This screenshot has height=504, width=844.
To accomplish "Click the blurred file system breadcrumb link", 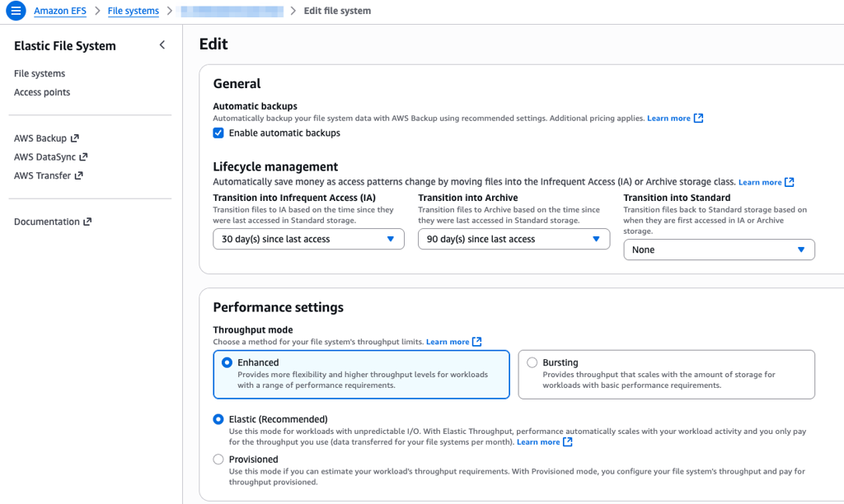I will click(x=232, y=11).
